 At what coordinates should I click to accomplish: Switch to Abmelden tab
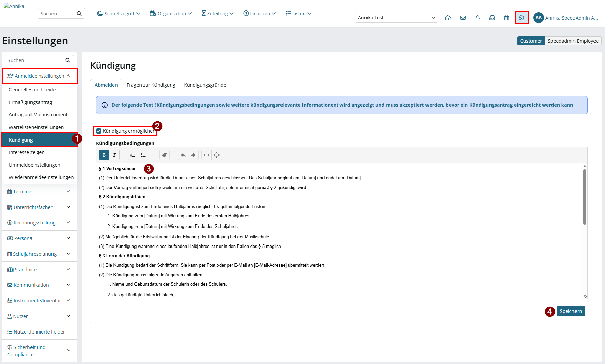[x=106, y=85]
